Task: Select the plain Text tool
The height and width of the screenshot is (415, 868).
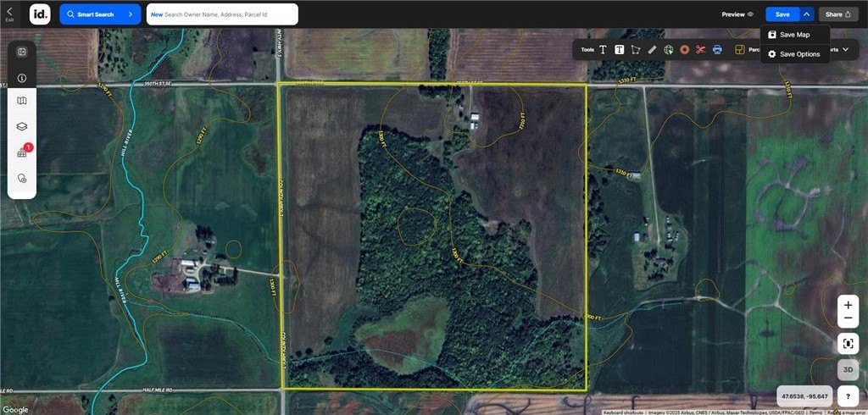Action: pyautogui.click(x=603, y=50)
